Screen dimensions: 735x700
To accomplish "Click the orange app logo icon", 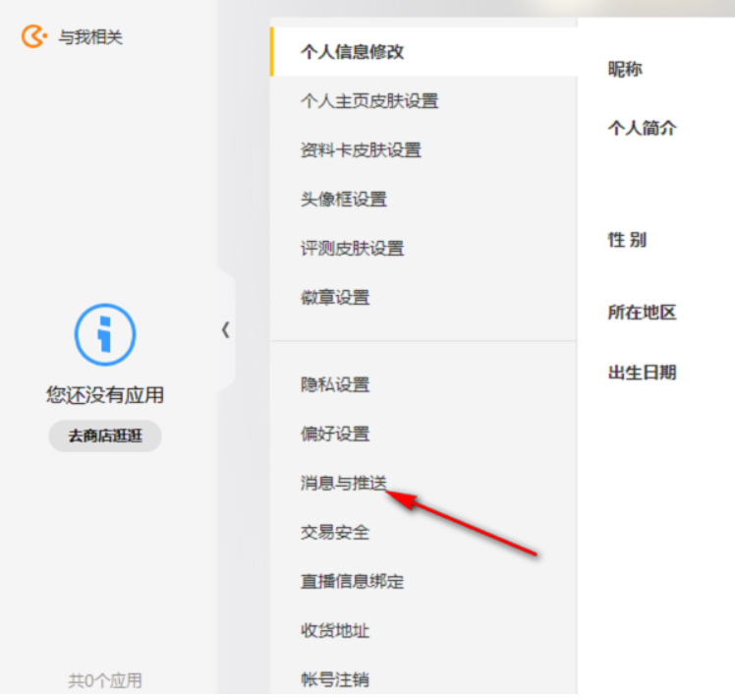I will point(33,36).
